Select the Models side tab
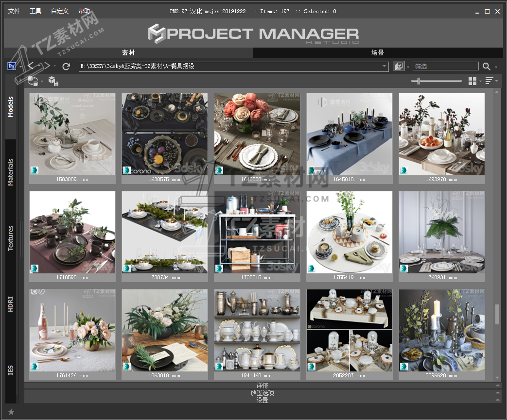The height and width of the screenshot is (420, 507). point(11,107)
